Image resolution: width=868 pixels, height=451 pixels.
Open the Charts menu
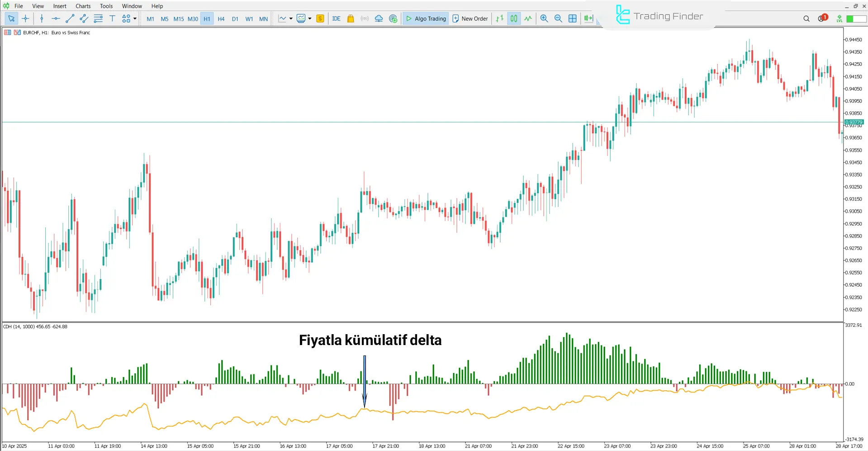tap(83, 6)
